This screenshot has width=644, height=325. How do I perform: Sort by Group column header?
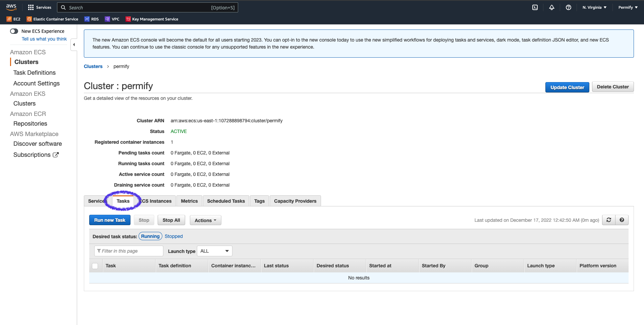coord(498,266)
